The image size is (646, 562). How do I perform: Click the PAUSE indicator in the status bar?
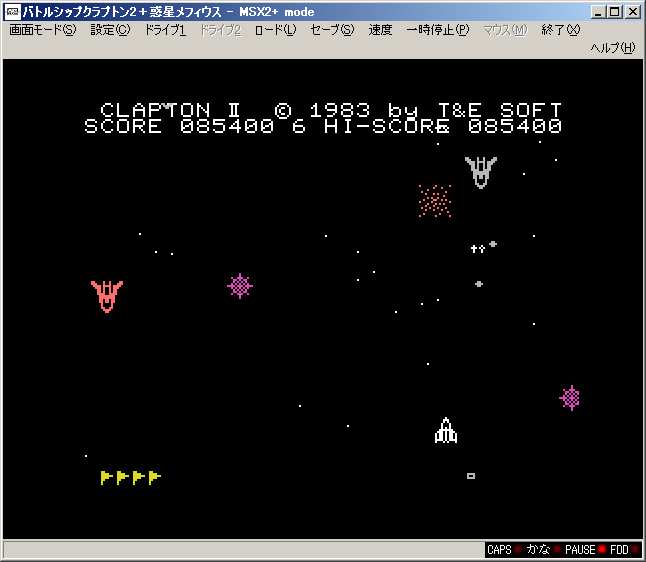click(581, 550)
